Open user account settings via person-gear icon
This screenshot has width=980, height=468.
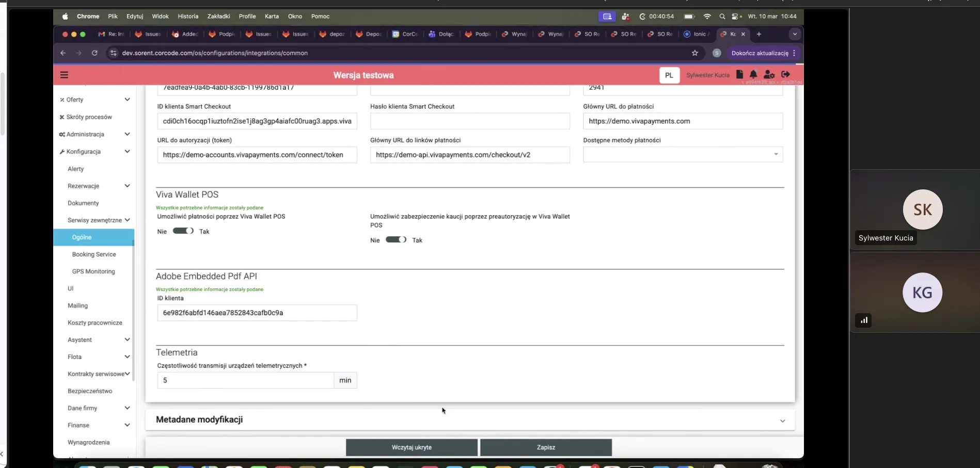pos(769,74)
